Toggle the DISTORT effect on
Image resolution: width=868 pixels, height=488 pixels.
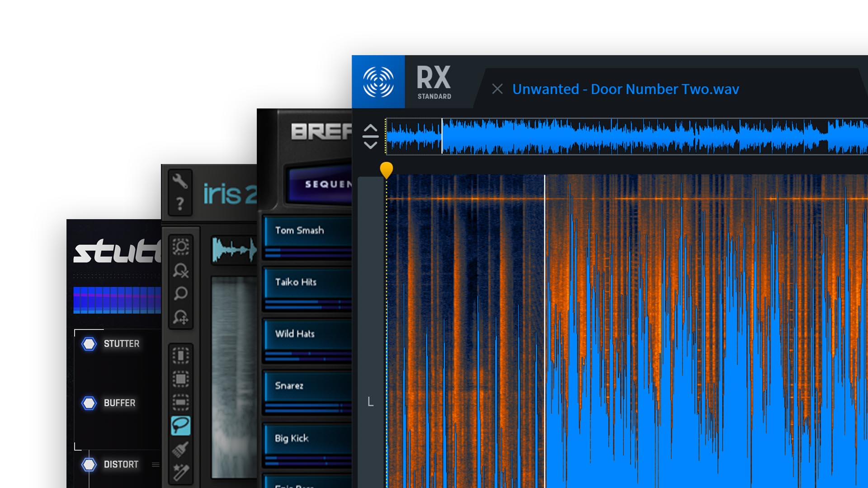point(89,464)
